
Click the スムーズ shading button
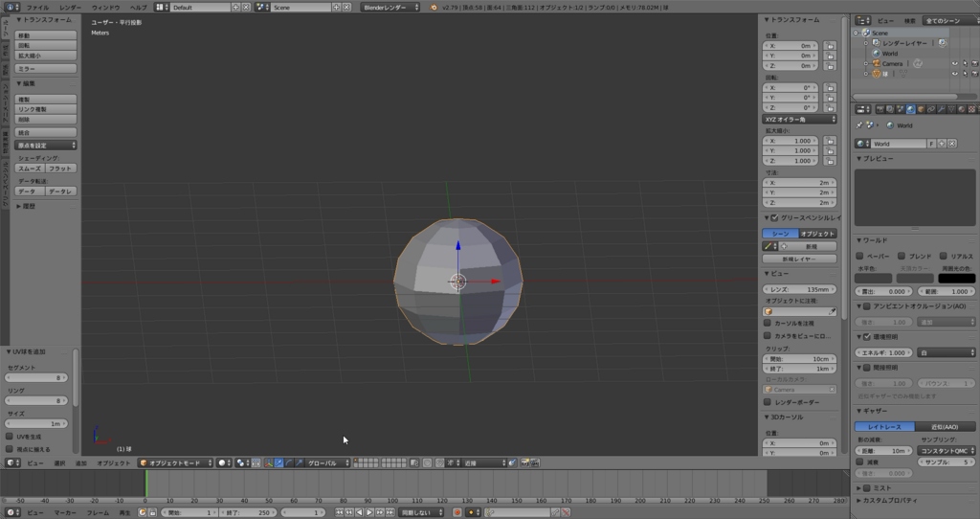pos(30,169)
